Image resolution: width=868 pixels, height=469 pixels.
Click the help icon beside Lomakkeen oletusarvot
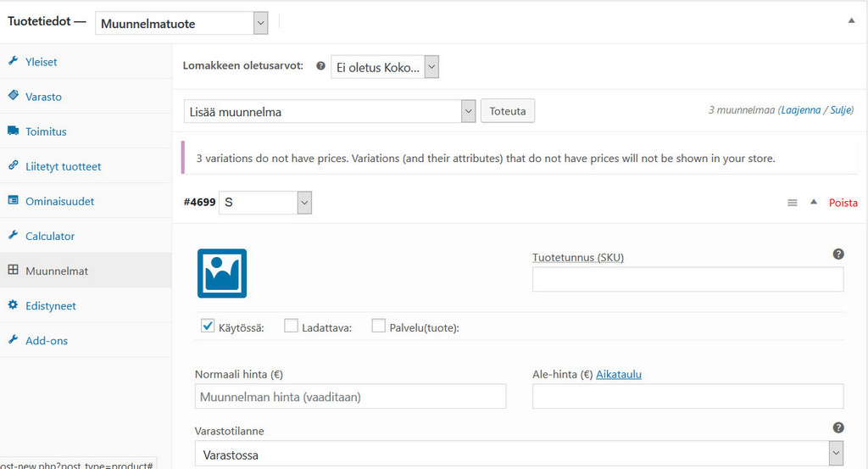click(320, 66)
